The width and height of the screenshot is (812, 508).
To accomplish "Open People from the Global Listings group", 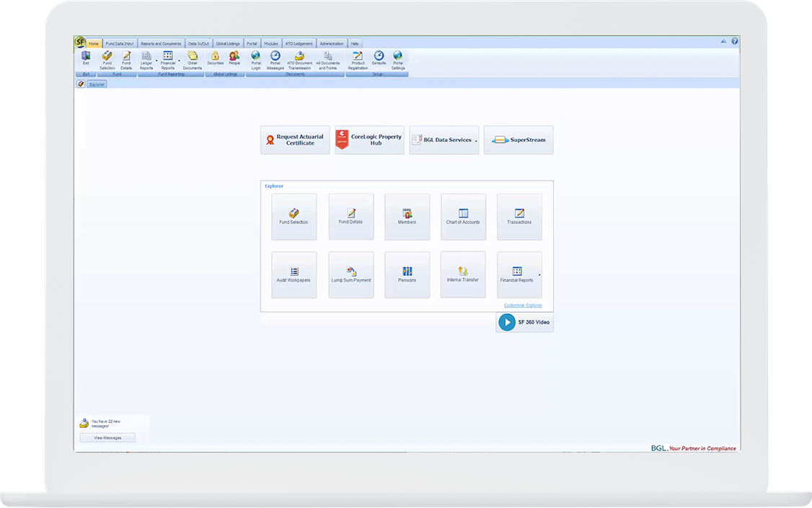I will (x=234, y=57).
